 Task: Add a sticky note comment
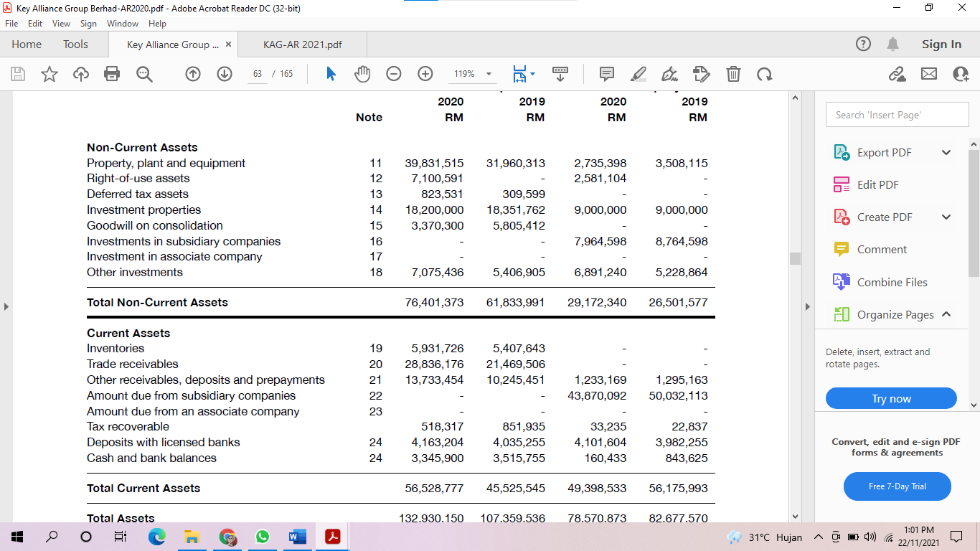[607, 74]
